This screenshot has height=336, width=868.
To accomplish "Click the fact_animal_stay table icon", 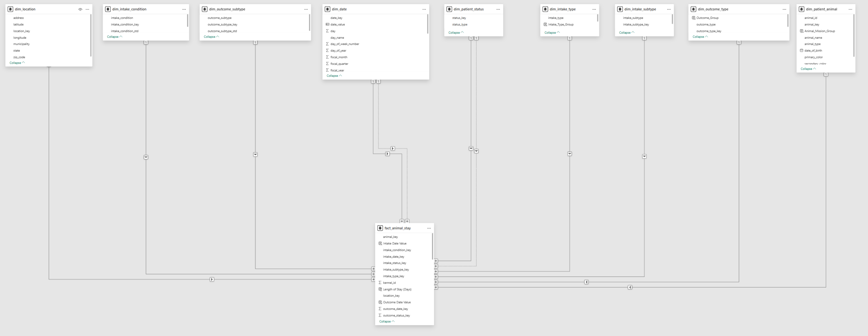I will pyautogui.click(x=380, y=228).
